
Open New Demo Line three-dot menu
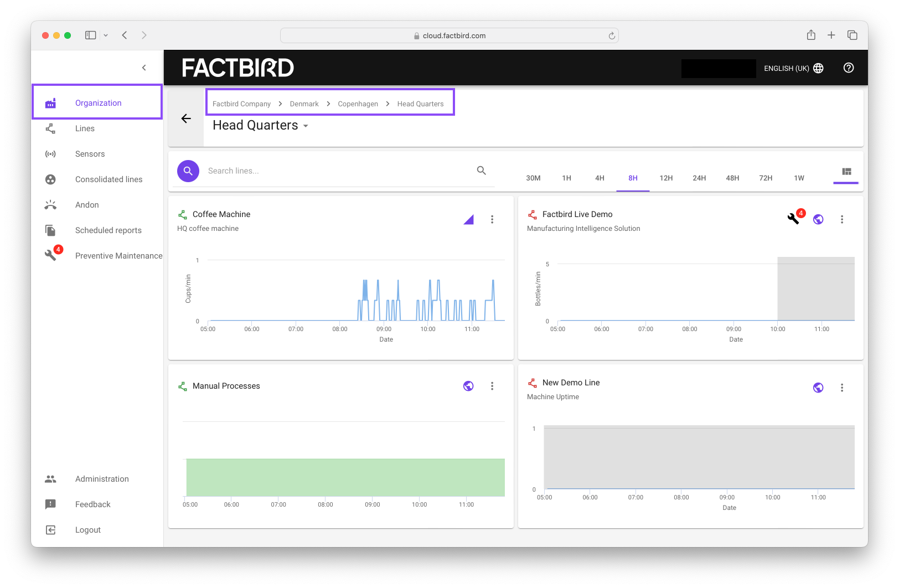tap(842, 388)
